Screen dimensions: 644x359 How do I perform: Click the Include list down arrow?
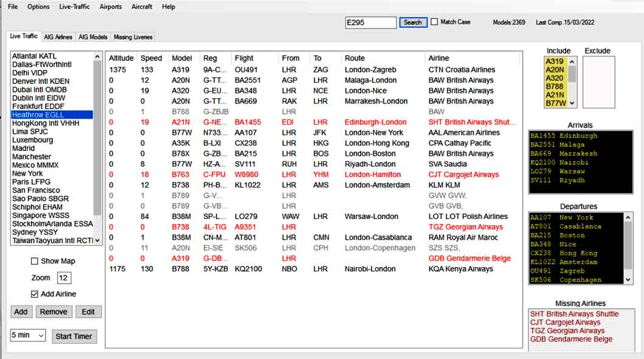tap(572, 103)
